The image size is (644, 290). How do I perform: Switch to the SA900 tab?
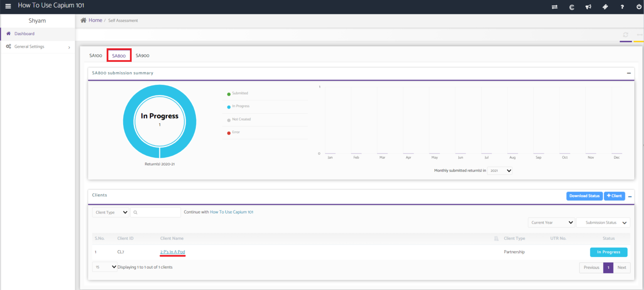point(142,55)
